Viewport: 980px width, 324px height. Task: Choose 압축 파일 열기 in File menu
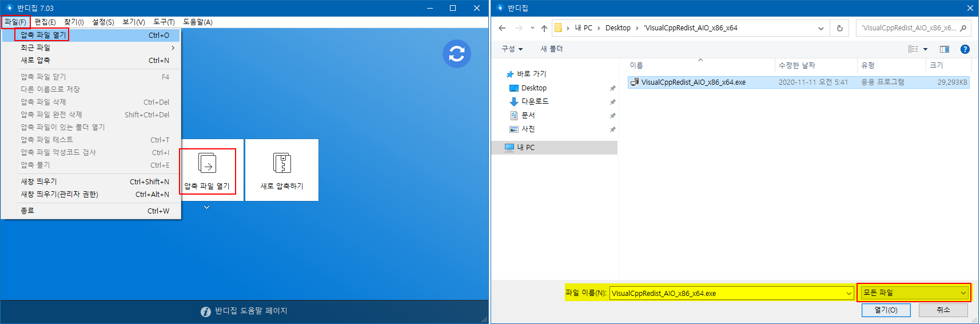pyautogui.click(x=91, y=35)
